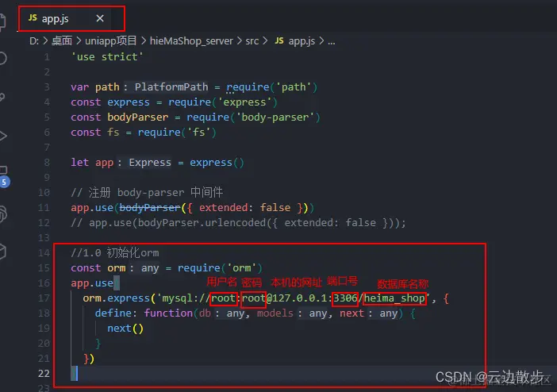Screen dimensions: 557x392
Task: Click the JS file icon in the app.js tab
Action: 33,17
